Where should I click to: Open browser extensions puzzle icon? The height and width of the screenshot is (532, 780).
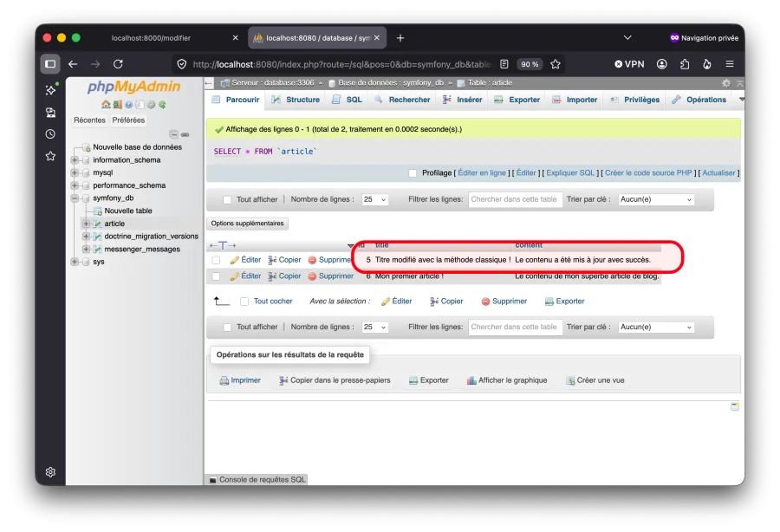(685, 63)
